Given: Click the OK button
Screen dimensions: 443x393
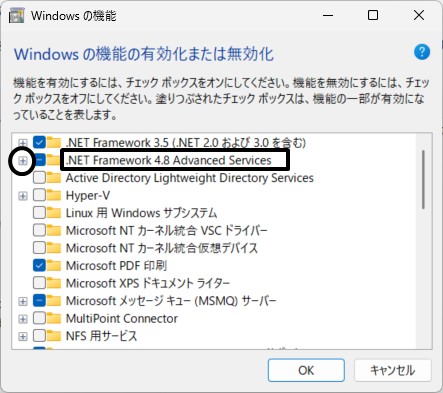Looking at the screenshot, I should tap(306, 370).
